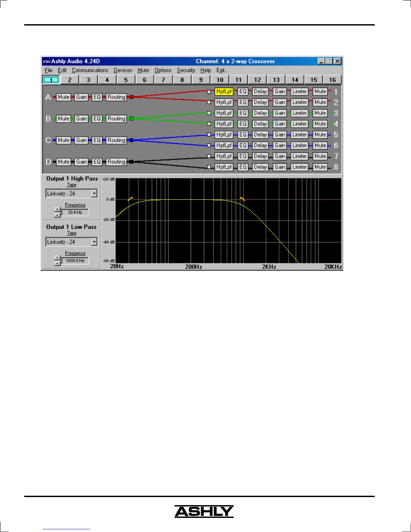Select preset tab 16
Image resolution: width=411 pixels, height=532 pixels.
tap(332, 80)
